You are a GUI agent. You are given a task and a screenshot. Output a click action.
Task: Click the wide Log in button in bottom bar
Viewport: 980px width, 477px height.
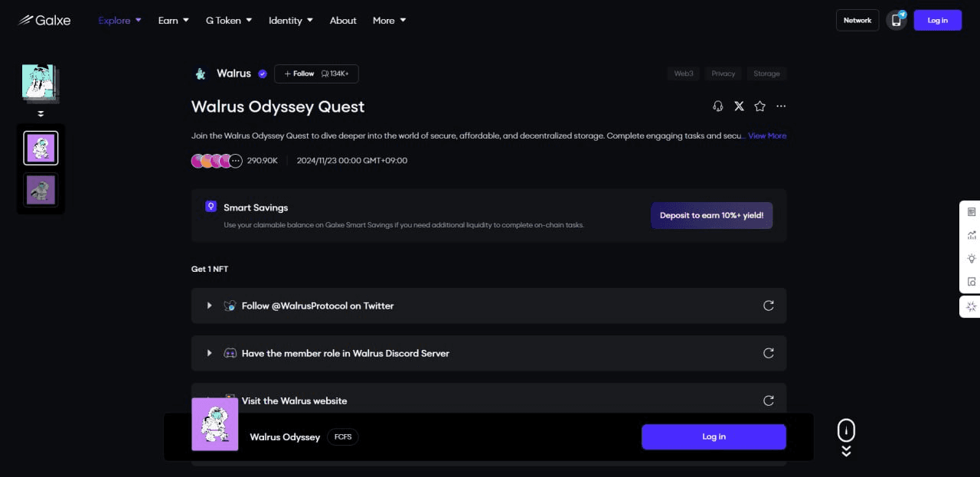click(714, 436)
